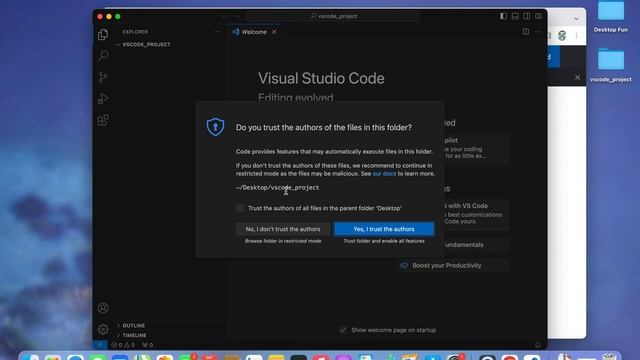Check trust authors of parent folder 'Desktop'

240,208
